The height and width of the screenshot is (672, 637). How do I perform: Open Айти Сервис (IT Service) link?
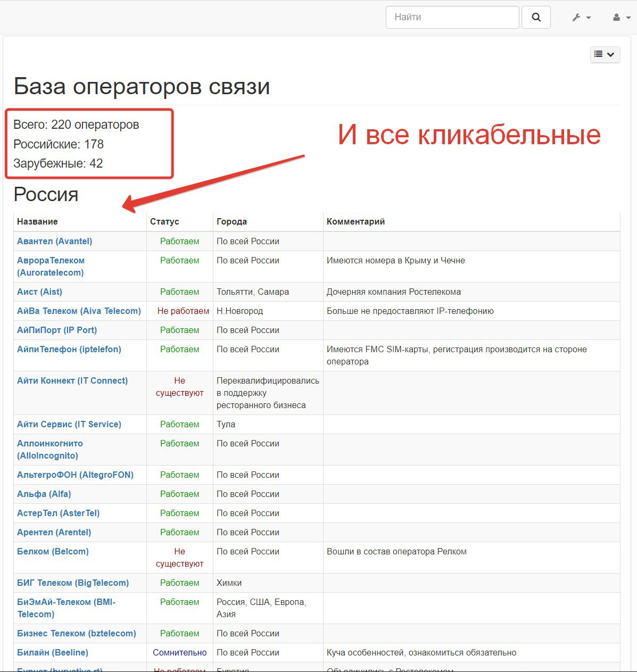(x=69, y=424)
